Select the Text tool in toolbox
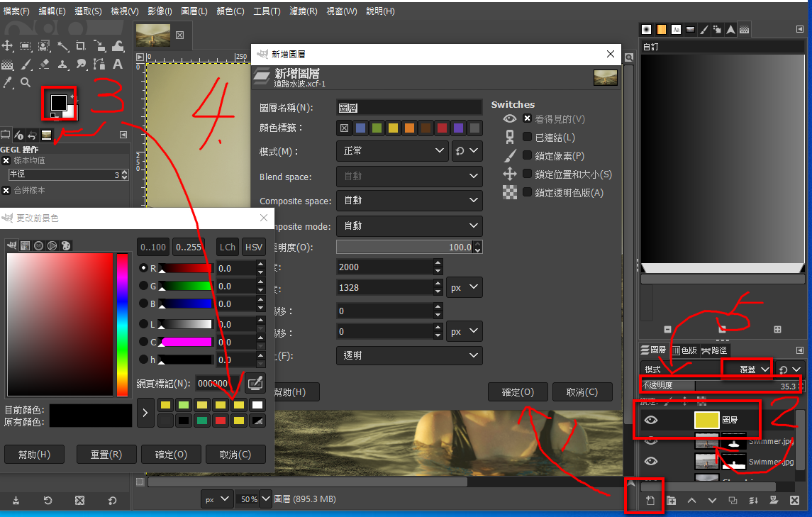Viewport: 812px width, 517px height. click(x=118, y=64)
